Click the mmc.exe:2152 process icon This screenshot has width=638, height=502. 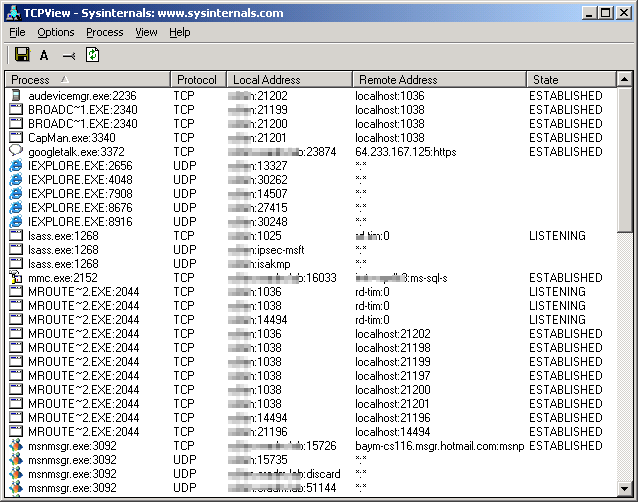16,277
